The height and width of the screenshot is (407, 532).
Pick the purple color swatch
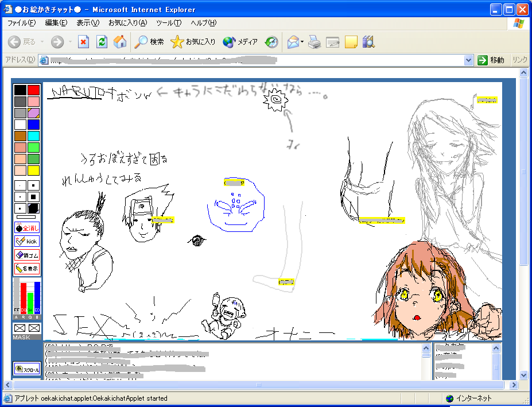(x=34, y=113)
